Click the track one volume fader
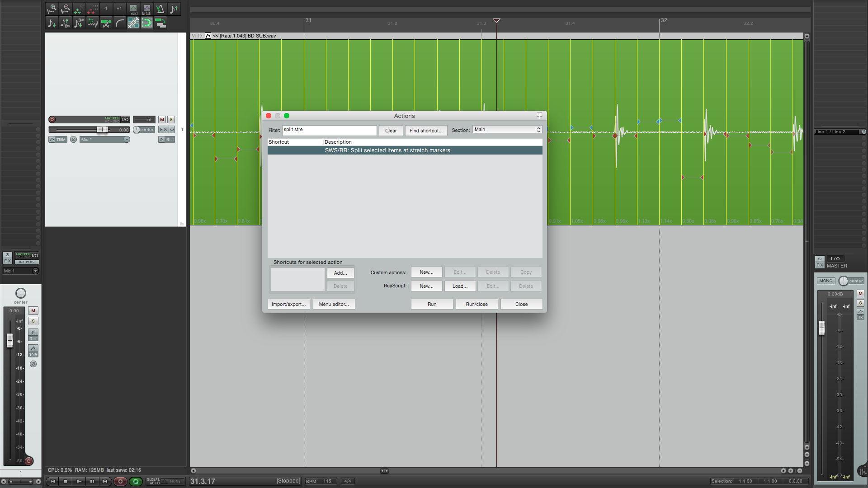 pos(102,130)
